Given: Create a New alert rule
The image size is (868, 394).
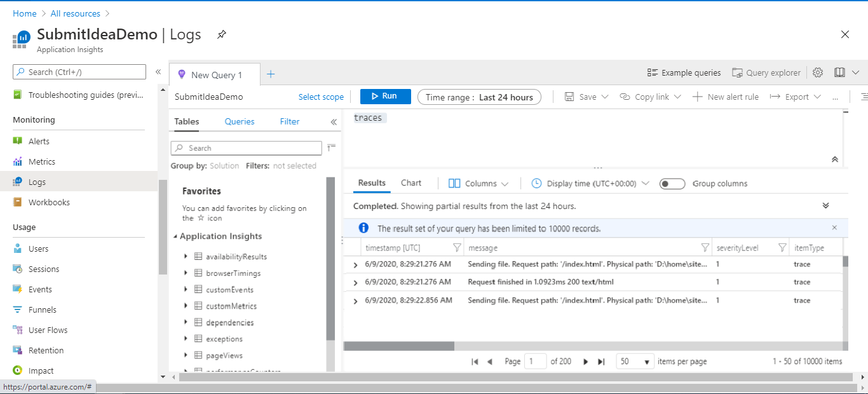Looking at the screenshot, I should point(726,97).
